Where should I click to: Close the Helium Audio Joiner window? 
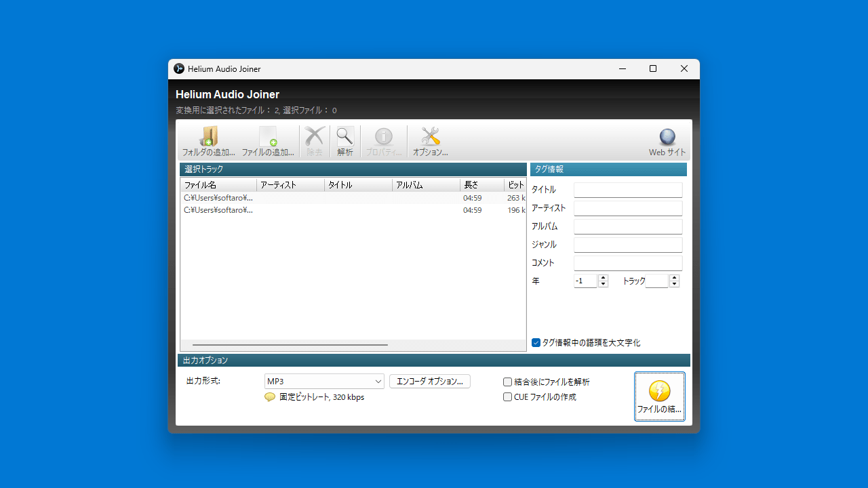click(x=684, y=68)
